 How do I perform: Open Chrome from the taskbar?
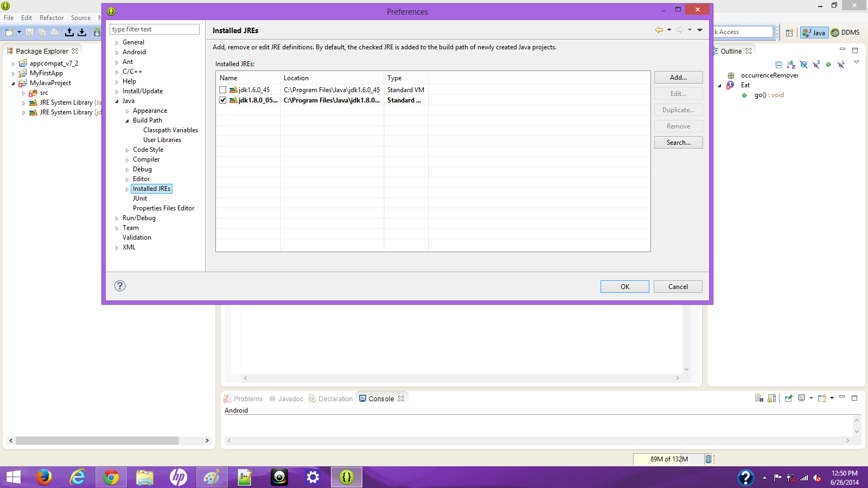coord(111,477)
